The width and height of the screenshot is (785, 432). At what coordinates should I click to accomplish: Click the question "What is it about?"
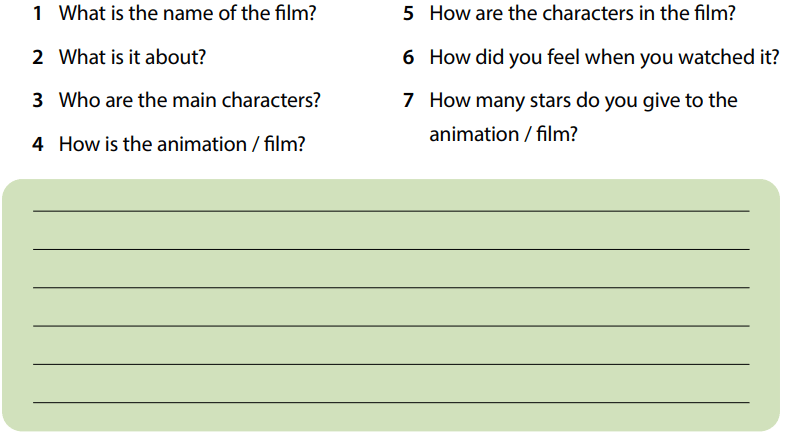click(132, 57)
